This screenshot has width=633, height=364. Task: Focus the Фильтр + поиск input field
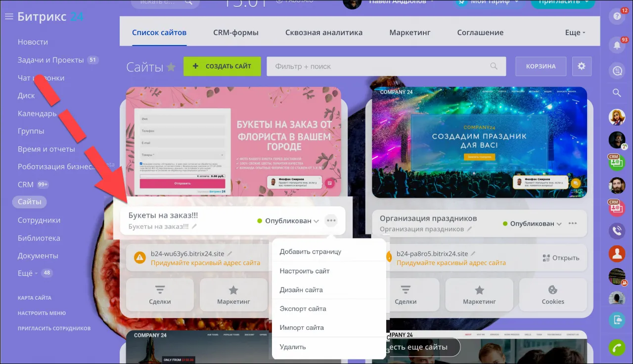[x=386, y=66]
